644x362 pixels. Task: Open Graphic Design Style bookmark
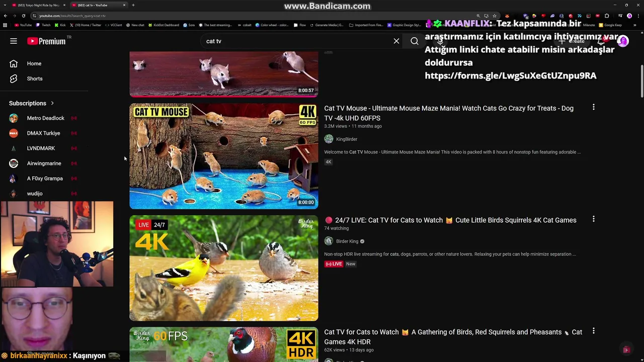click(405, 25)
